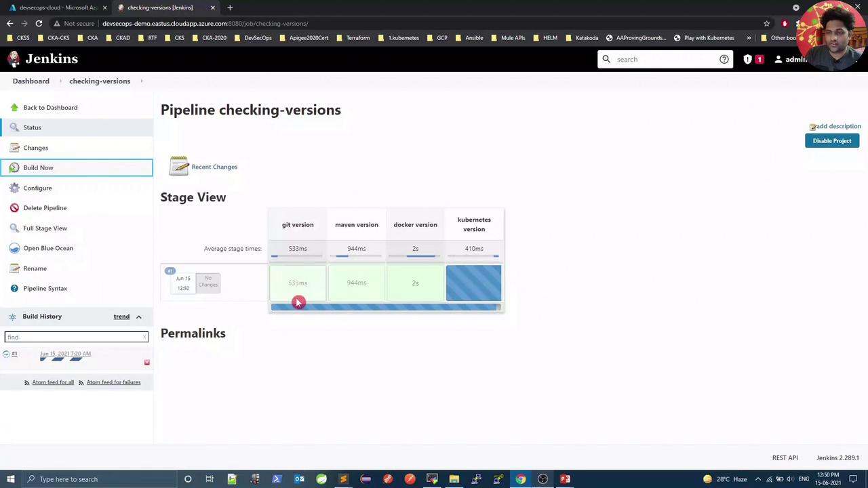This screenshot has height=488, width=868.
Task: Cancel build #1 with the red X icon
Action: coord(146,363)
